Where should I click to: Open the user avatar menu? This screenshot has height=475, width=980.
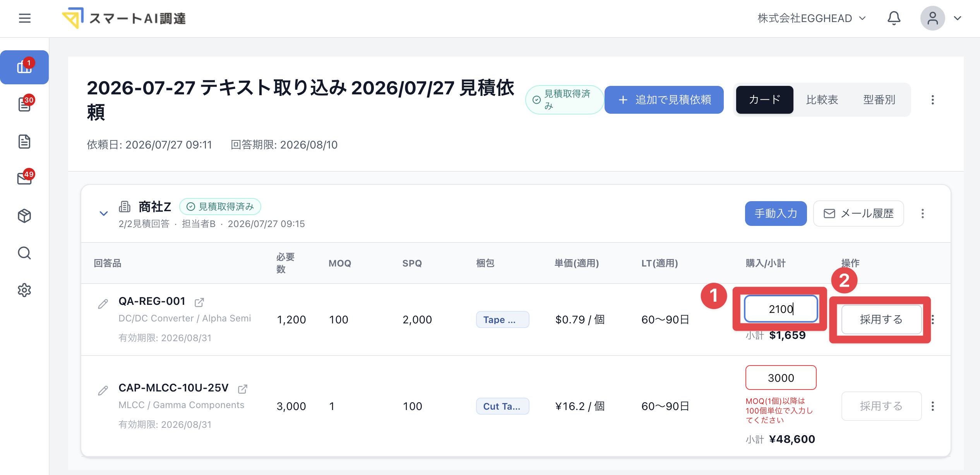[x=932, y=18]
